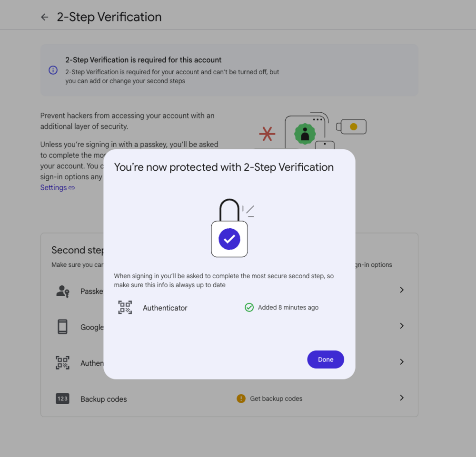Click Get backup codes text

pos(276,399)
